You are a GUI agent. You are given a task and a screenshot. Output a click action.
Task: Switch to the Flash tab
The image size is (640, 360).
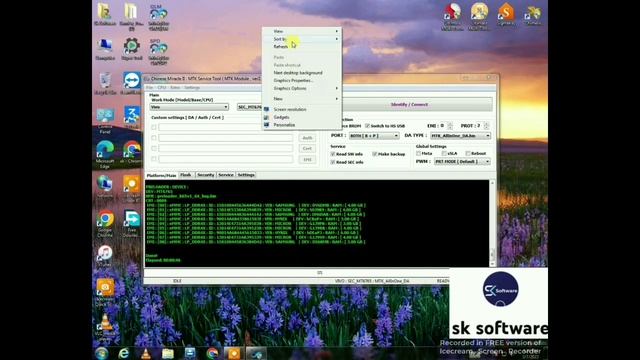(186, 175)
